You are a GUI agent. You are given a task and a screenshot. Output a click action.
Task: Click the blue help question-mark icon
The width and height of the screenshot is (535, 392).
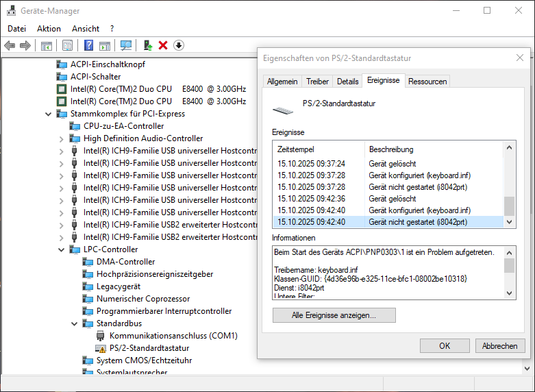click(x=88, y=45)
